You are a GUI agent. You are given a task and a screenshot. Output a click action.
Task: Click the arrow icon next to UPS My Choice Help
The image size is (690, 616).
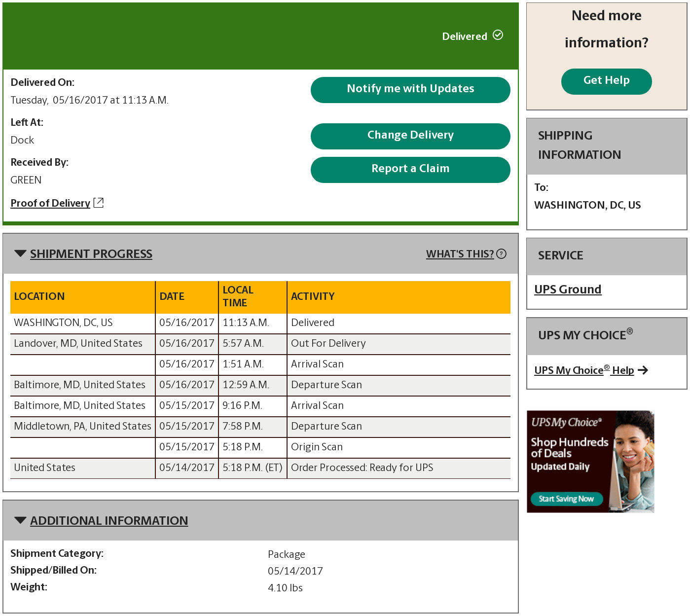tap(643, 370)
